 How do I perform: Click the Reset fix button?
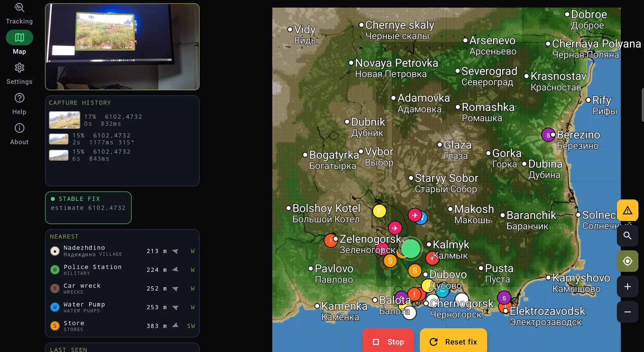pos(453,341)
